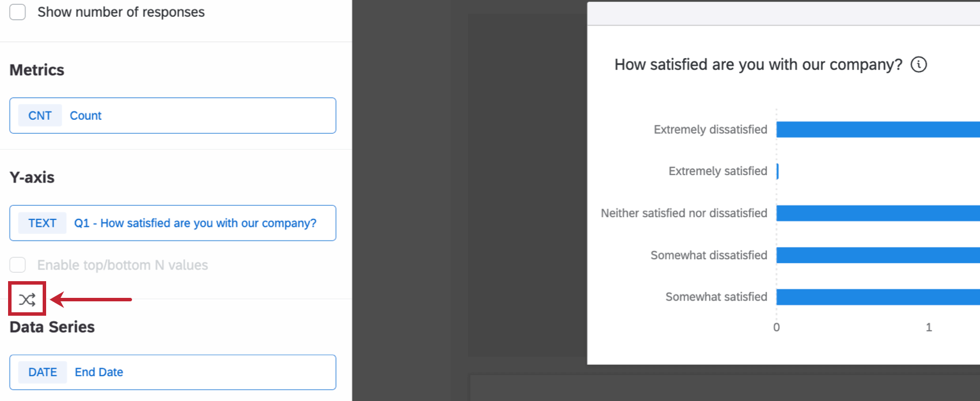The image size is (980, 401).
Task: Select the 'Extremely dissatisfied' bar
Action: [x=876, y=129]
